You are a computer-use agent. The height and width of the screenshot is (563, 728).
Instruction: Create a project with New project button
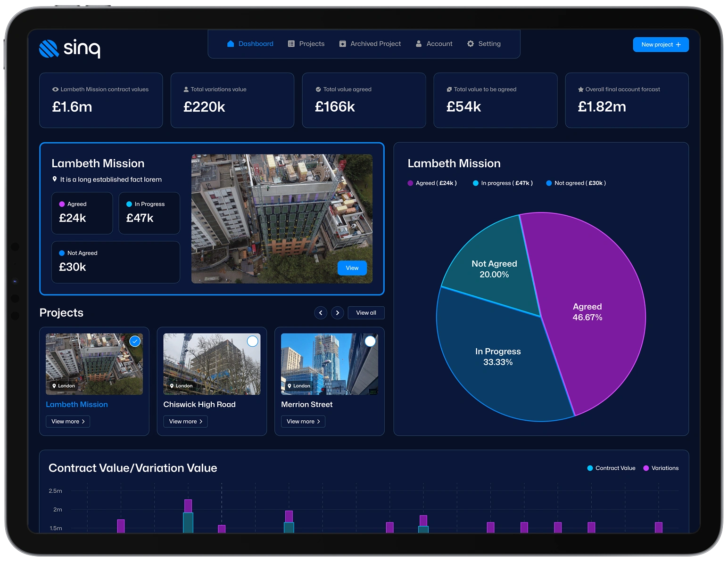(x=661, y=45)
